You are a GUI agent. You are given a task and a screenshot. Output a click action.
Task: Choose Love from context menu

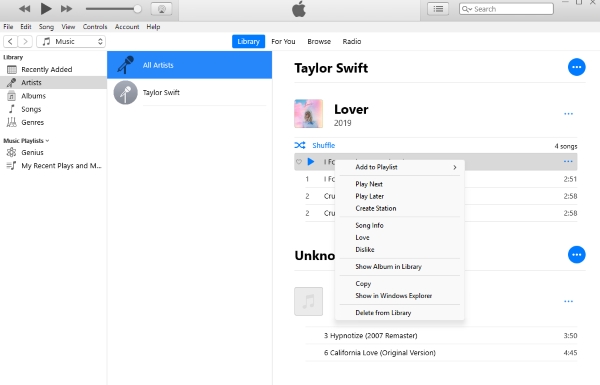(x=399, y=238)
